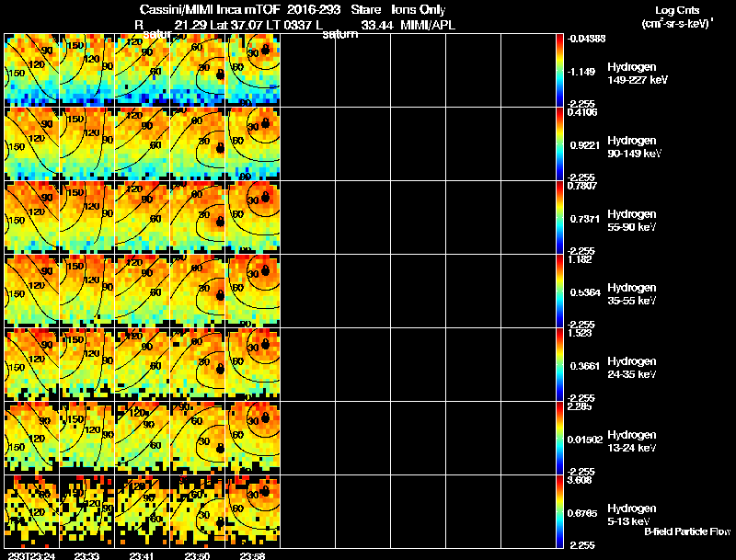Click the '293T23:24' time label
Viewport: 736px width, 560px height.
(31, 556)
